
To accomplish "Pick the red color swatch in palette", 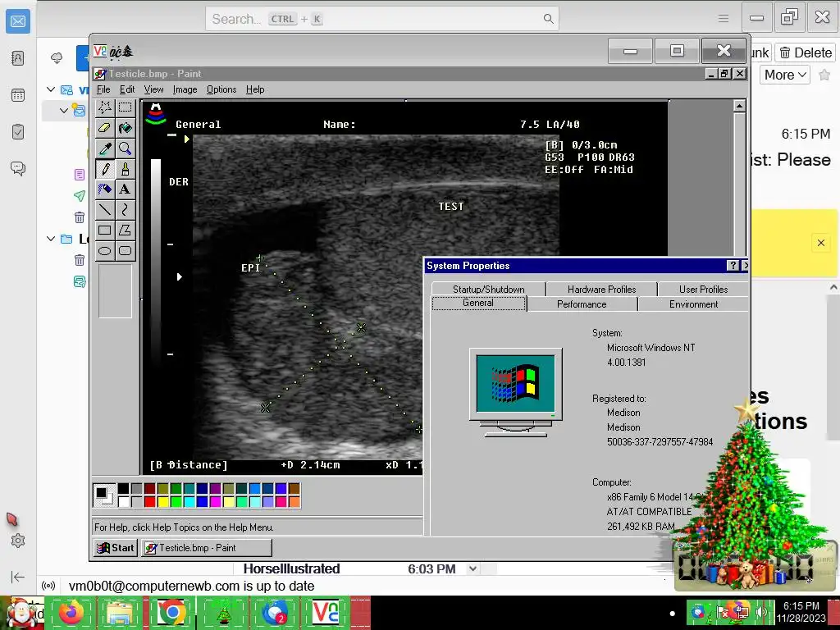I will point(149,501).
